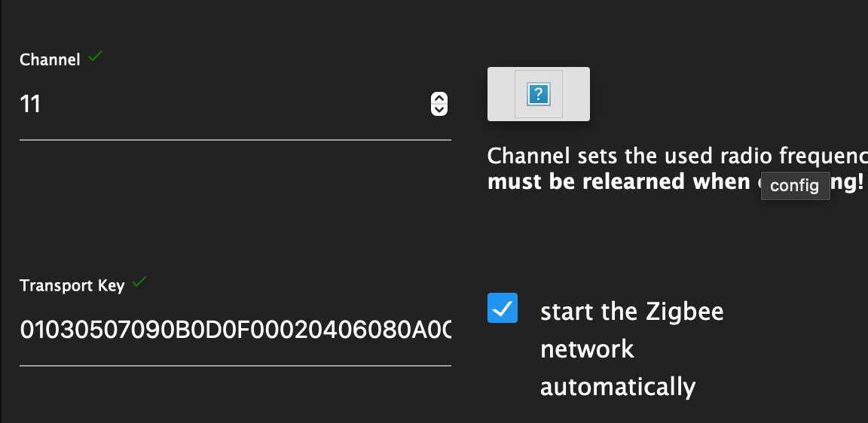Click the gray button's right margin

(x=576, y=94)
